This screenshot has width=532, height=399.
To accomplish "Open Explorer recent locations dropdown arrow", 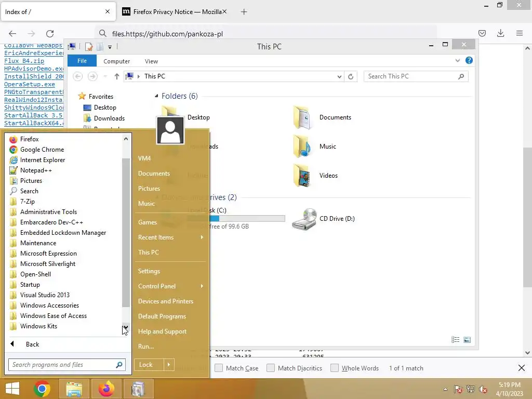I will click(x=105, y=77).
